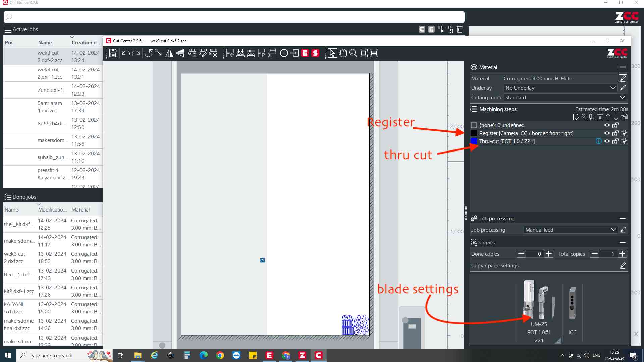
Task: Increase Done copies with plus button
Action: (x=549, y=254)
